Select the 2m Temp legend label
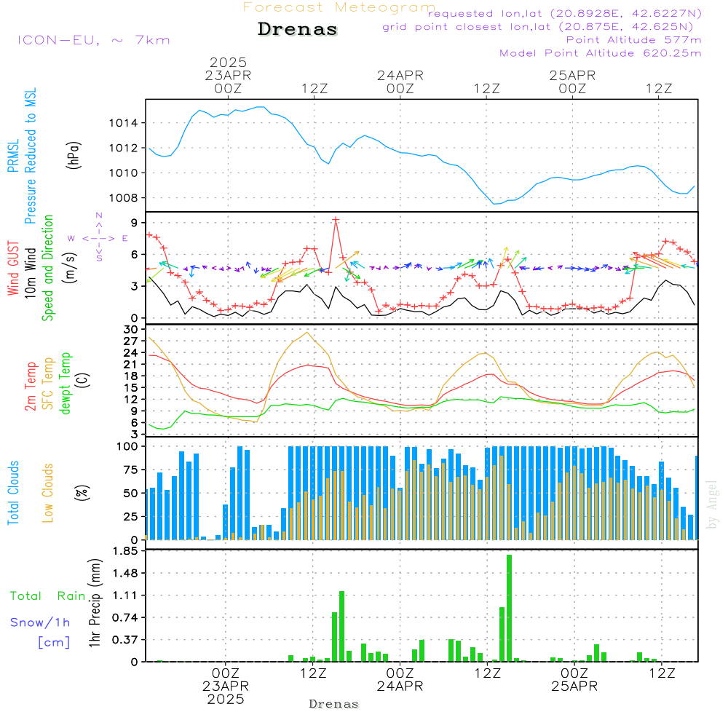This screenshot has height=728, width=728. pyautogui.click(x=31, y=384)
